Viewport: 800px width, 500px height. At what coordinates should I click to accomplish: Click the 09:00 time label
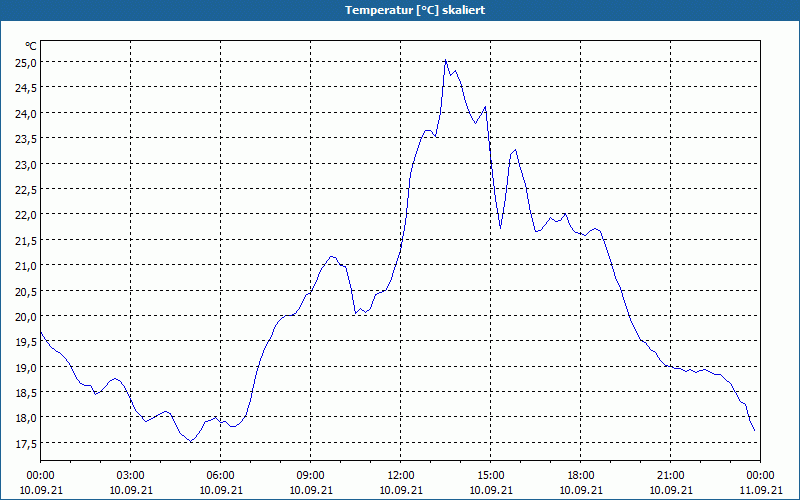coord(311,476)
